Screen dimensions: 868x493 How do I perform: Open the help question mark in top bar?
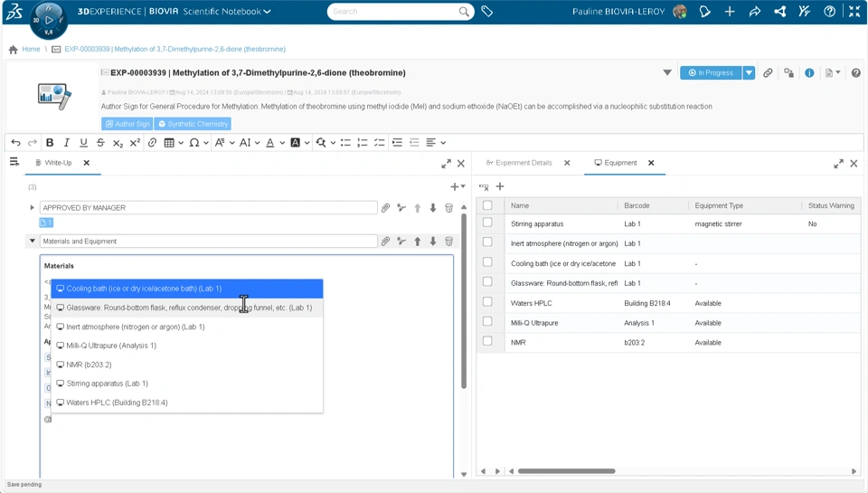pos(829,11)
